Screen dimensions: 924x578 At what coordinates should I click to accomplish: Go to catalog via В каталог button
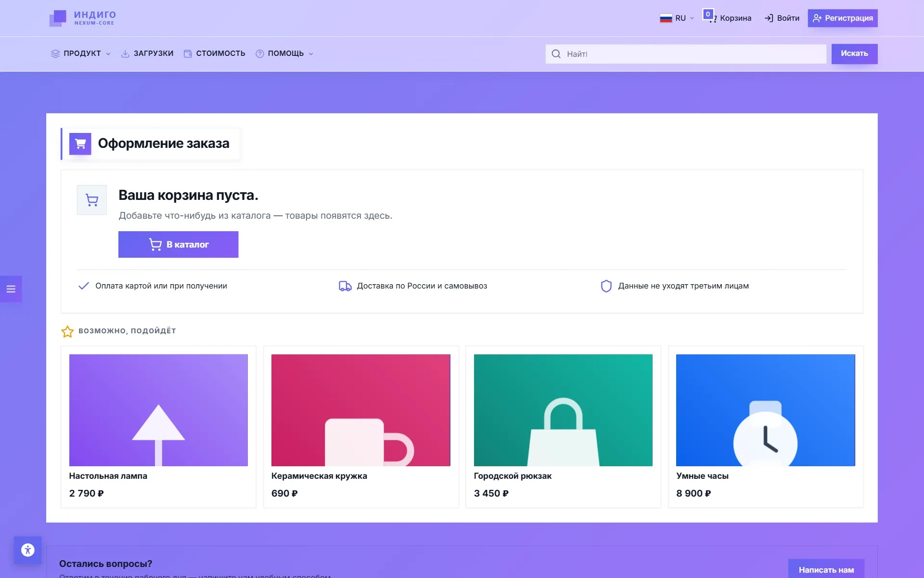[x=179, y=245]
